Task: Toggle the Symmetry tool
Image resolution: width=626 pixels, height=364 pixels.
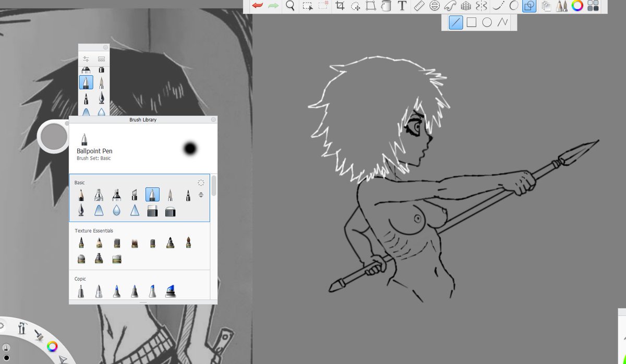Action: tap(481, 6)
